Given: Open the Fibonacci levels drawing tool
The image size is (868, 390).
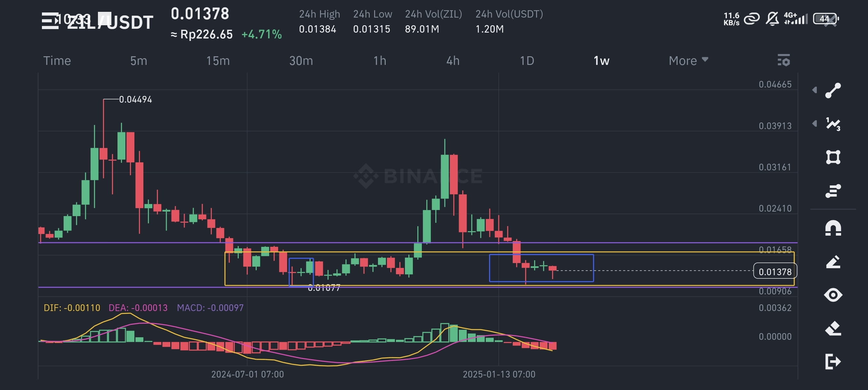Looking at the screenshot, I should (x=833, y=191).
